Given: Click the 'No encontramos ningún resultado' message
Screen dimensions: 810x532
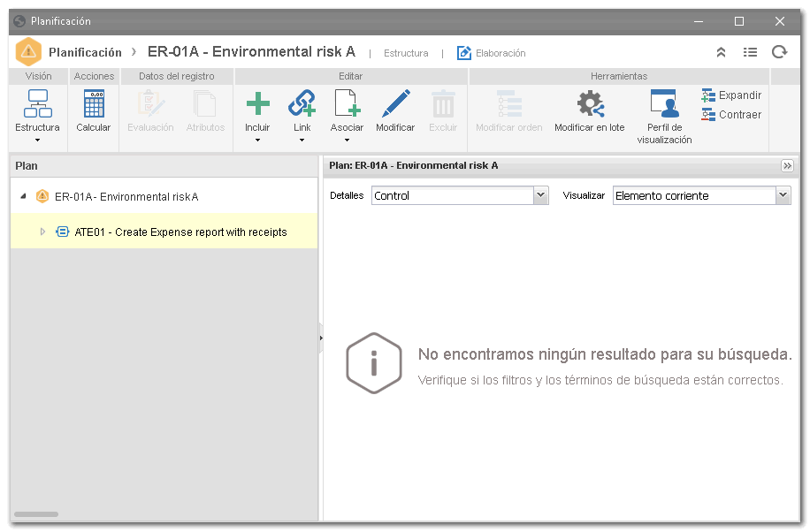Looking at the screenshot, I should pos(605,354).
